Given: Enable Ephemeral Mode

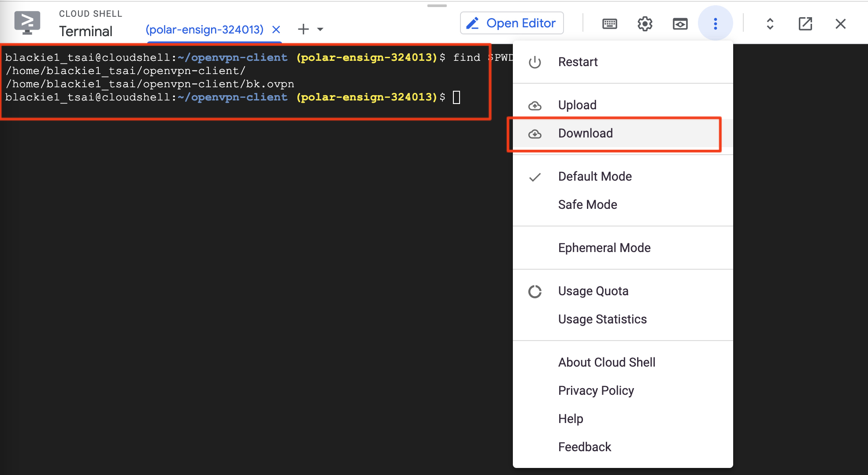Looking at the screenshot, I should click(604, 248).
